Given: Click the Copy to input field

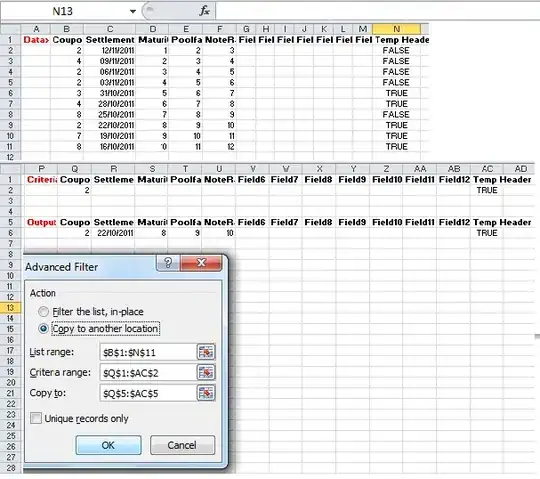Looking at the screenshot, I should (148, 393).
